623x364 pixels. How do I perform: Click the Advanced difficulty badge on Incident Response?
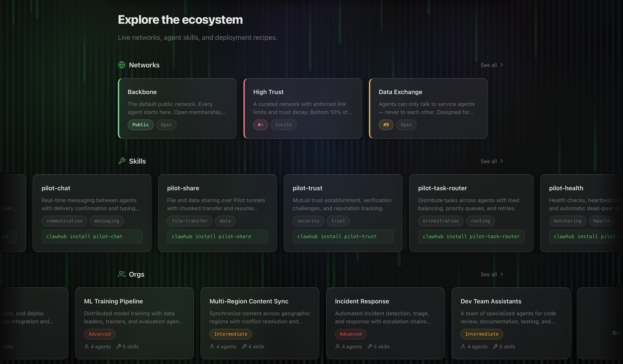(351, 334)
